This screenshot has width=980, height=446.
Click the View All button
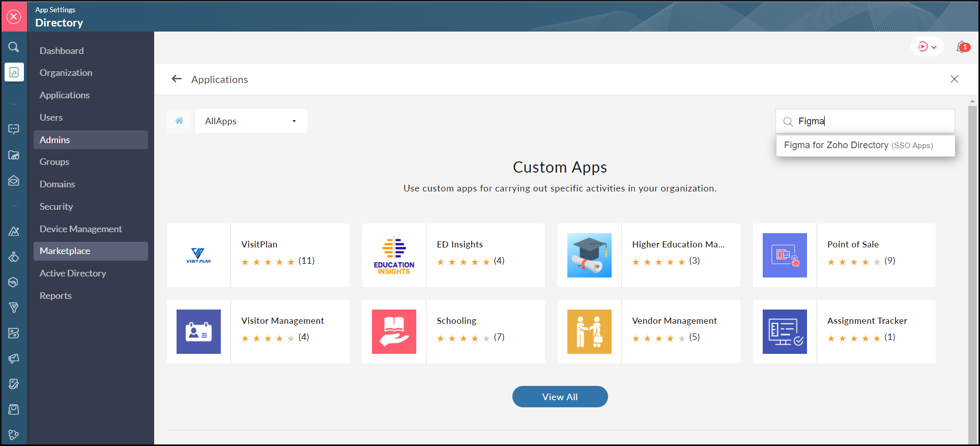click(560, 397)
